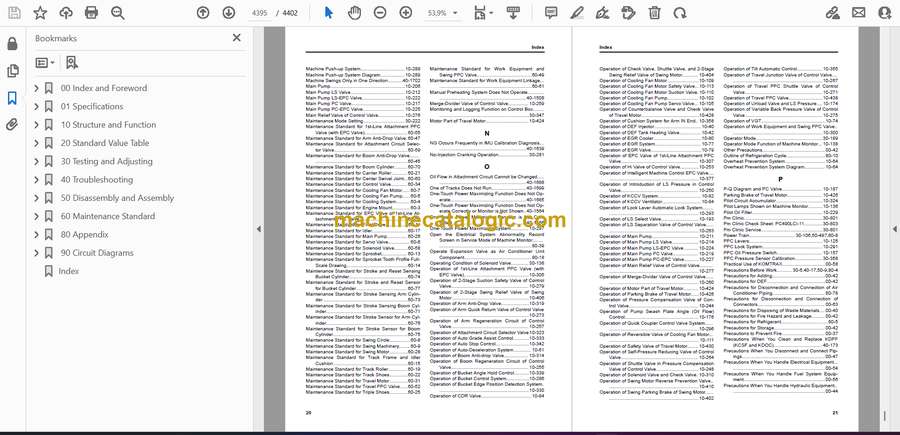This screenshot has width=900, height=435.
Task: Toggle Page Thumbnails panel in sidebar
Action: (x=12, y=71)
